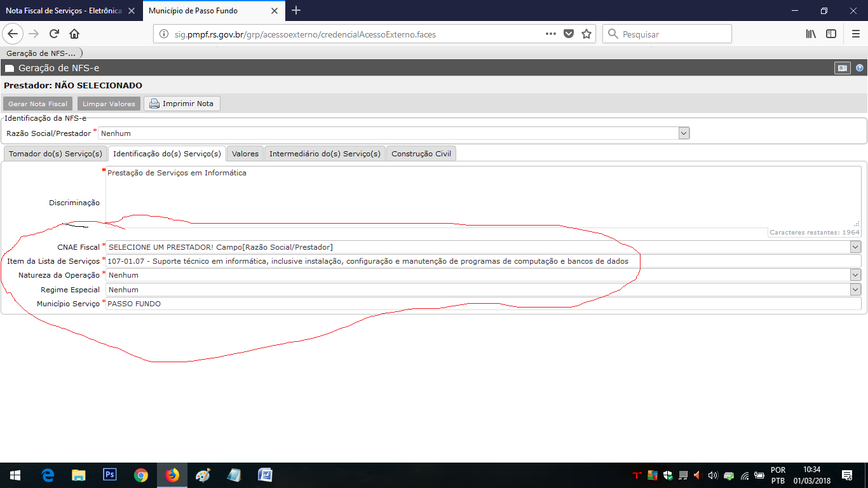868x488 pixels.
Task: Click the Item da Lista de Serviços field
Action: [483, 261]
